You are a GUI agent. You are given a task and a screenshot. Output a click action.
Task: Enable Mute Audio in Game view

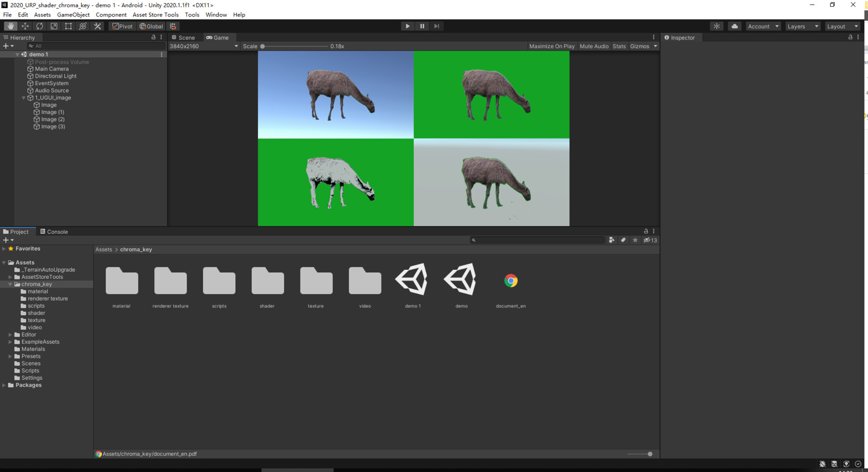pyautogui.click(x=594, y=46)
